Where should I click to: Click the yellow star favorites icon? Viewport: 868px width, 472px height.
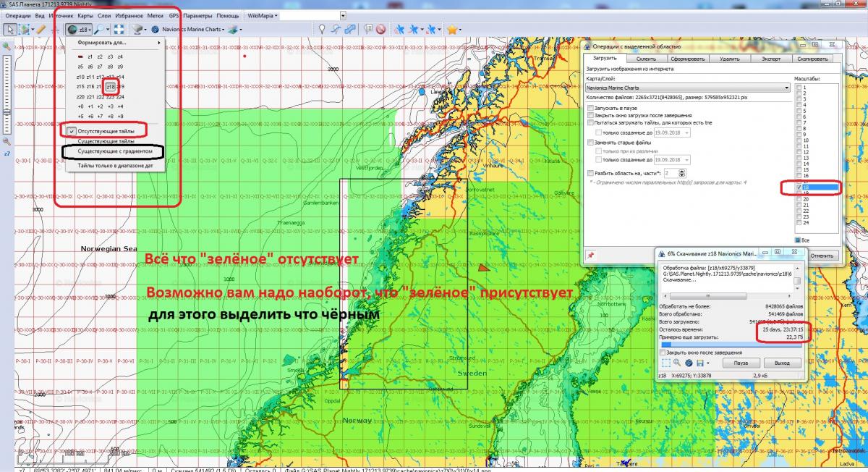coord(451,30)
